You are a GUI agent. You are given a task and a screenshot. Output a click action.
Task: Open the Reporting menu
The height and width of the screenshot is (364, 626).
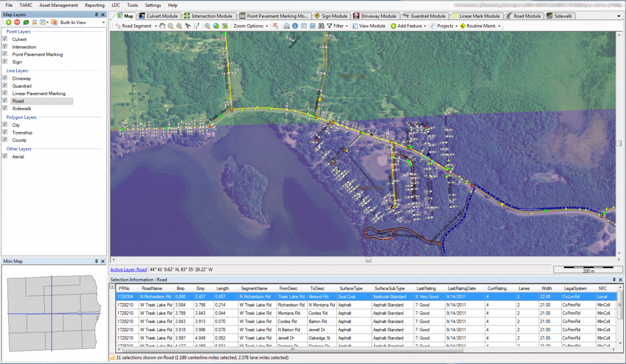(x=94, y=5)
